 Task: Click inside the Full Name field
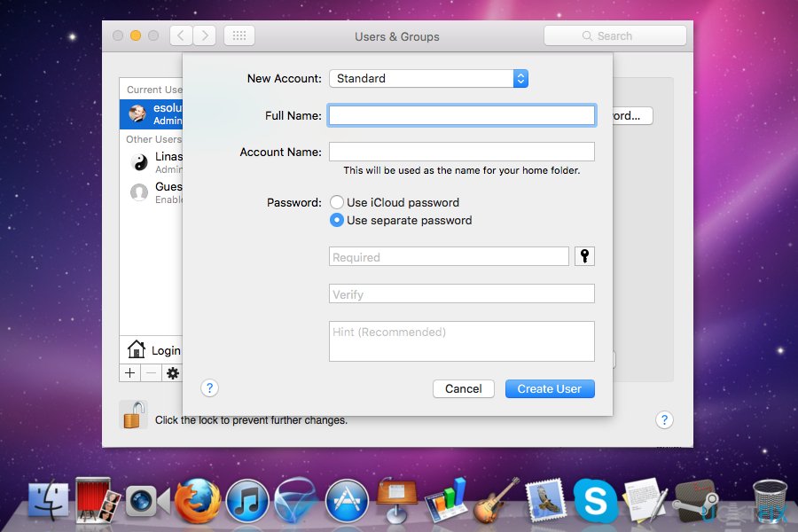point(461,115)
